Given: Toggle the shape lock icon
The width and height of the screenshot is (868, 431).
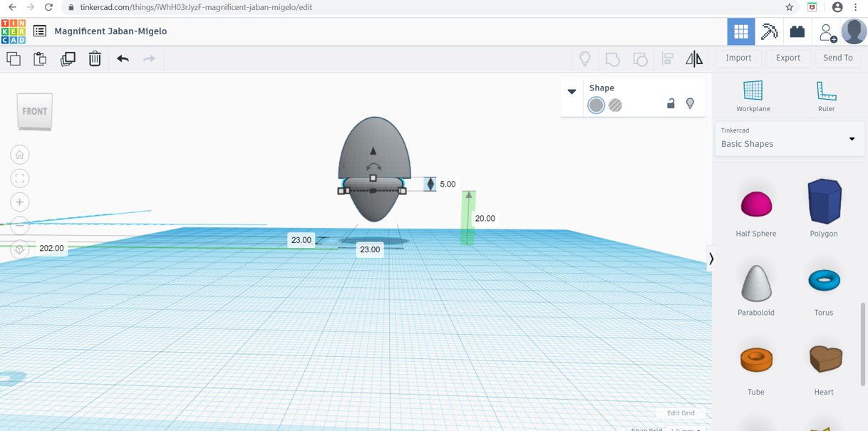Looking at the screenshot, I should 671,103.
